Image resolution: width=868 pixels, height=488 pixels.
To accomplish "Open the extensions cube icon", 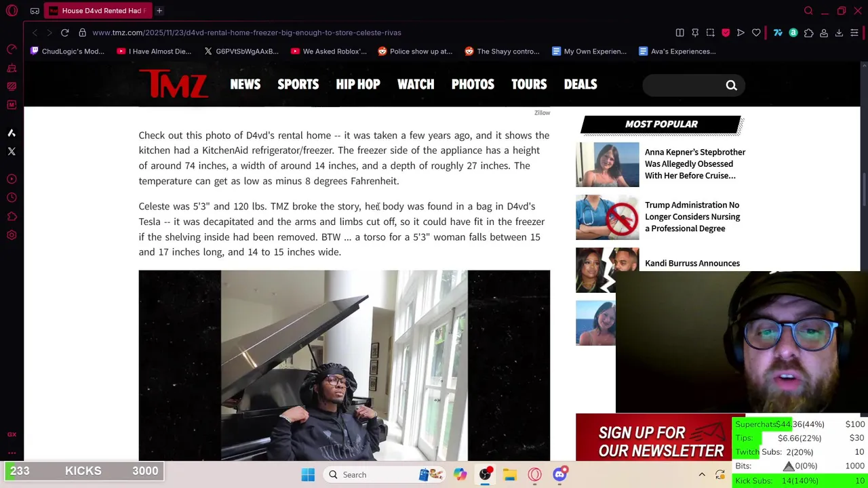I will 808,33.
